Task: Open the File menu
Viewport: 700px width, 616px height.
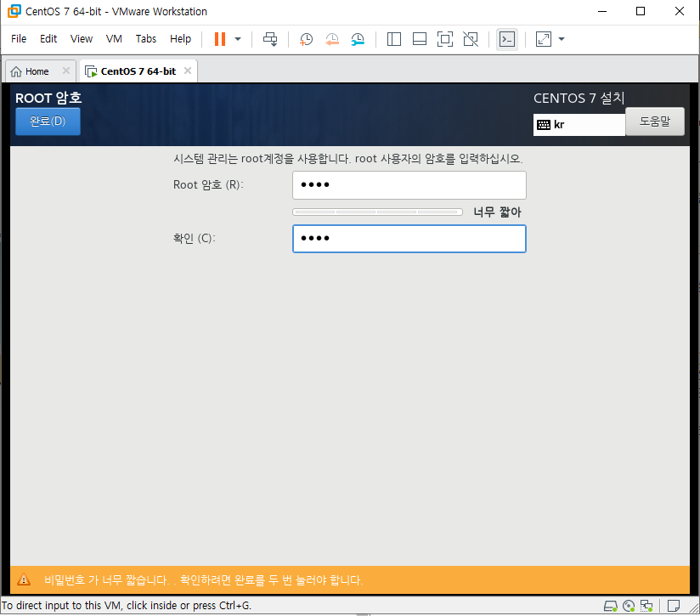Action: pos(19,39)
